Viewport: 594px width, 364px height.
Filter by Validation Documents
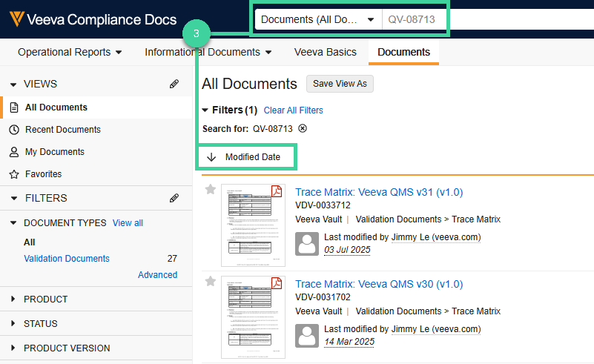pyautogui.click(x=67, y=258)
